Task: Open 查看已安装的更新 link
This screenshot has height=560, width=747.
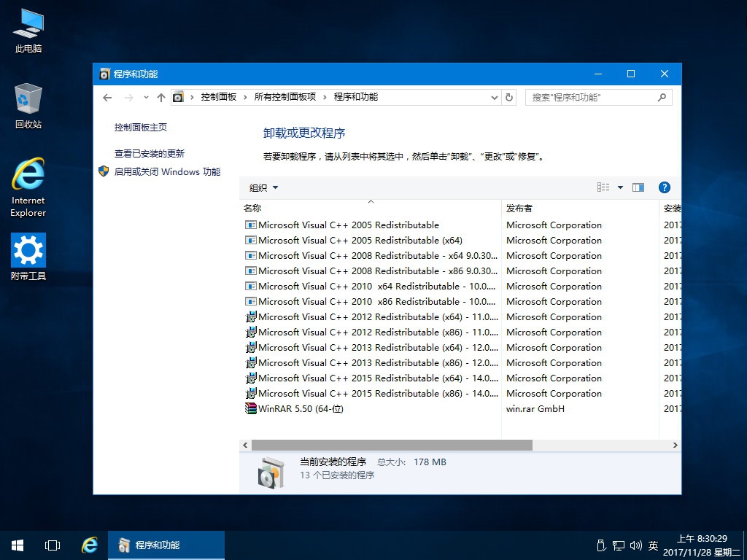Action: click(149, 153)
